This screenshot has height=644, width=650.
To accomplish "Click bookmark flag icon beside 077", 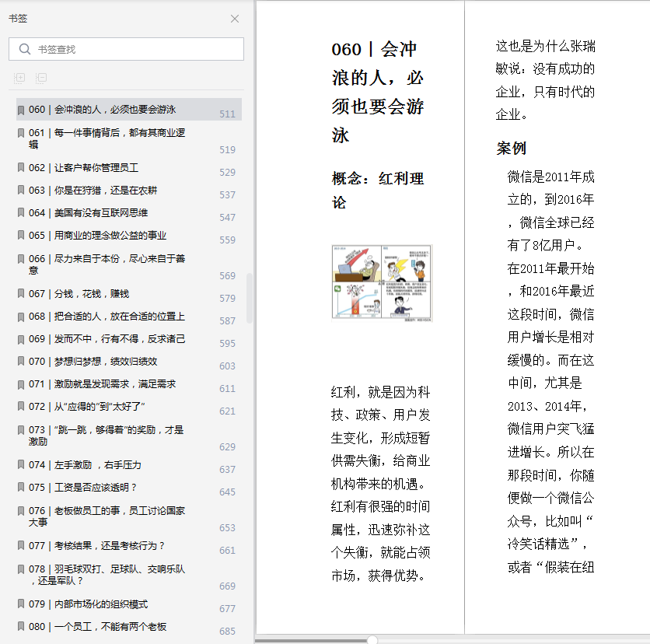I will coord(21,546).
